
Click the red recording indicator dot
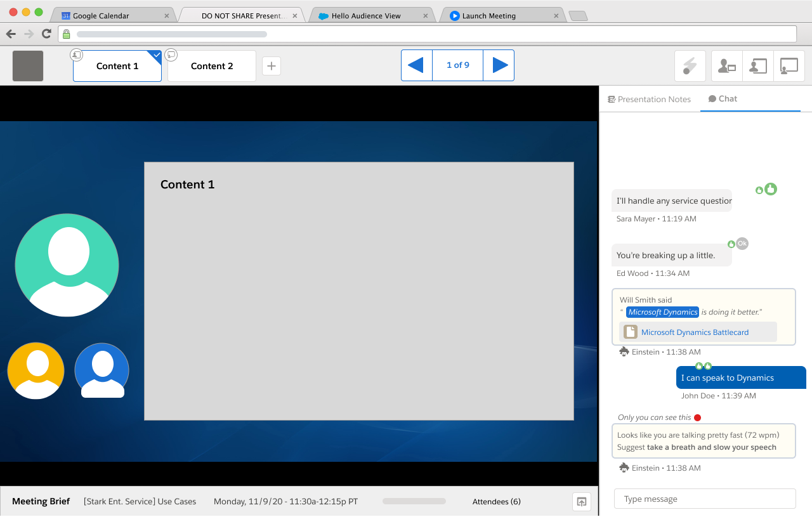697,417
